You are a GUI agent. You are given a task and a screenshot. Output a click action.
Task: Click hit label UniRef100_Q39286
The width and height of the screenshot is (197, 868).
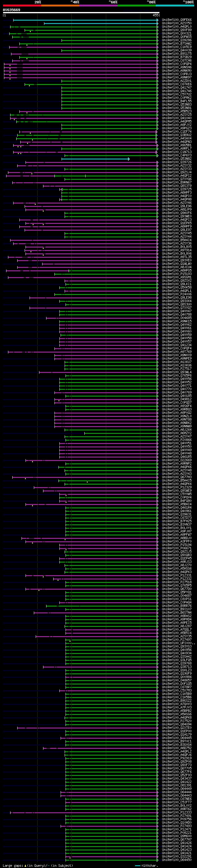pos(177,40)
